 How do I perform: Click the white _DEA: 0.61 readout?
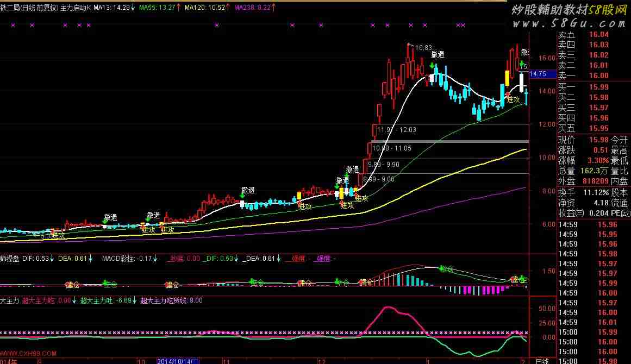pos(261,259)
